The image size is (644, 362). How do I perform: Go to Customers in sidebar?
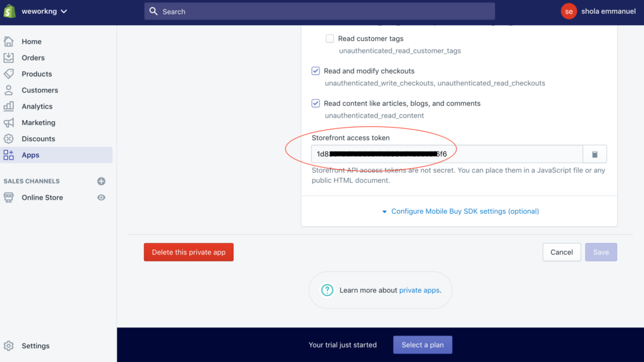point(40,90)
